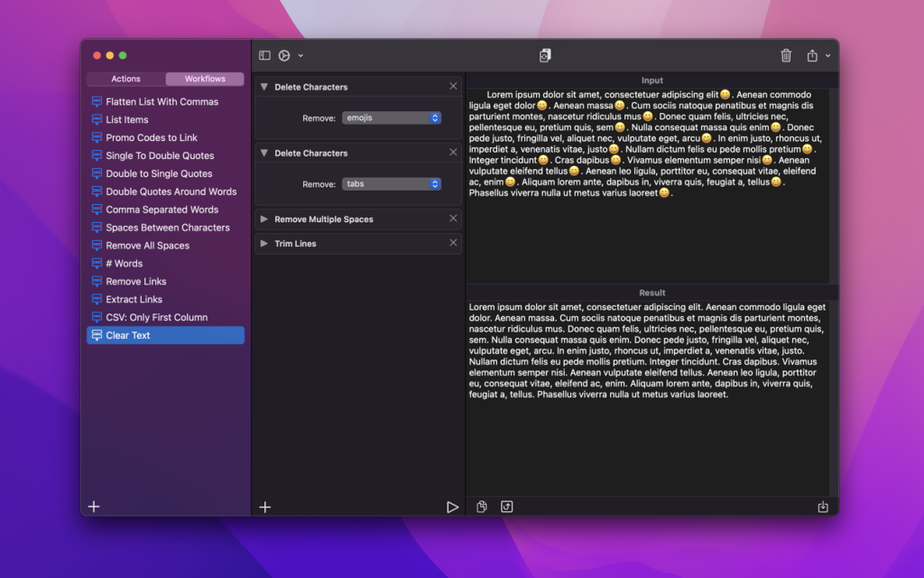Click the reuse result icon below the output
Viewport: 924px width, 578px height.
506,507
